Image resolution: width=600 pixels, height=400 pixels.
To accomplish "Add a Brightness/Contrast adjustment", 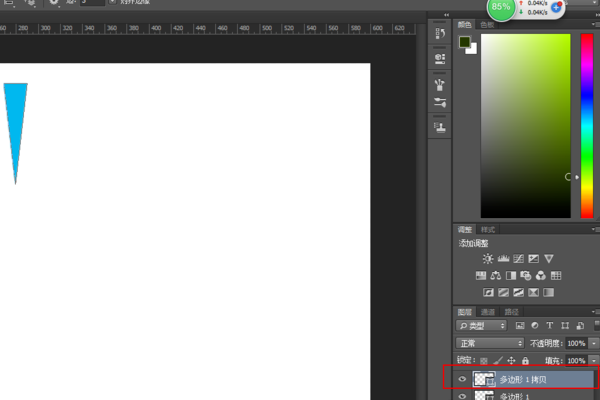I will (488, 259).
